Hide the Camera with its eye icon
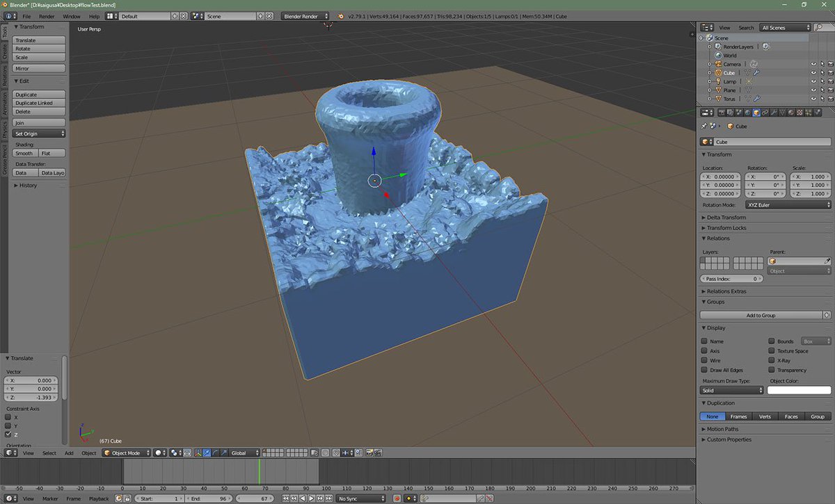The image size is (835, 504). point(813,64)
